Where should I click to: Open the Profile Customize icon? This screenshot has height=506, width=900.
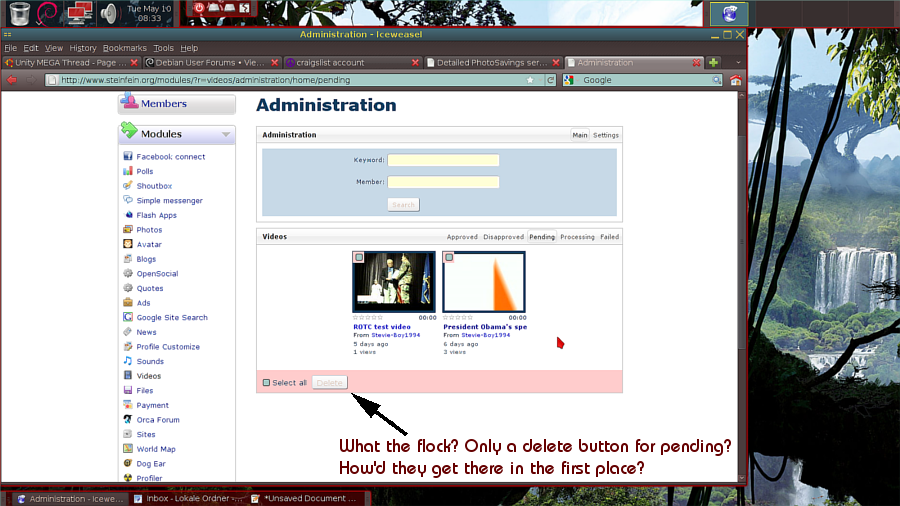127,347
